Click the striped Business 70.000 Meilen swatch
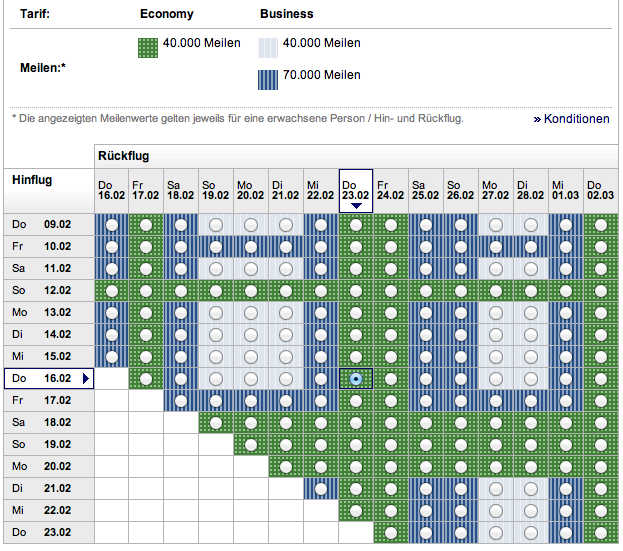This screenshot has width=623, height=551. (x=270, y=80)
